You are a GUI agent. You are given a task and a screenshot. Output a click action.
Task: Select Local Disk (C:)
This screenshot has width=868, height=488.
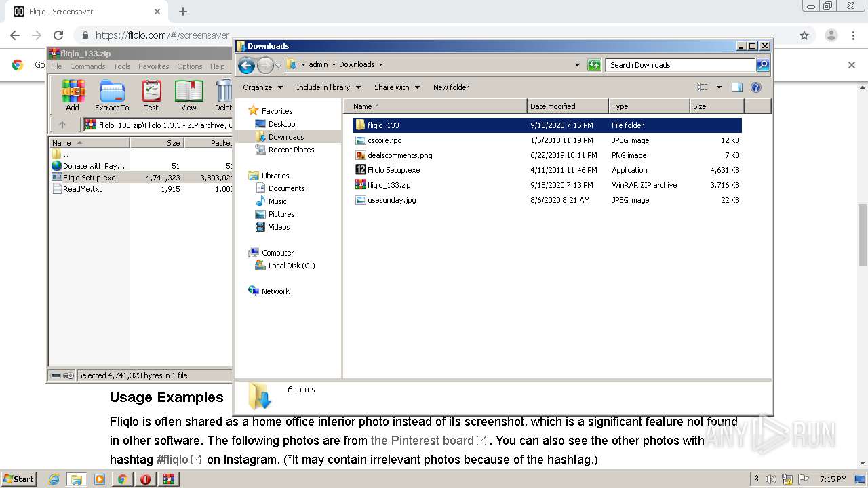292,266
